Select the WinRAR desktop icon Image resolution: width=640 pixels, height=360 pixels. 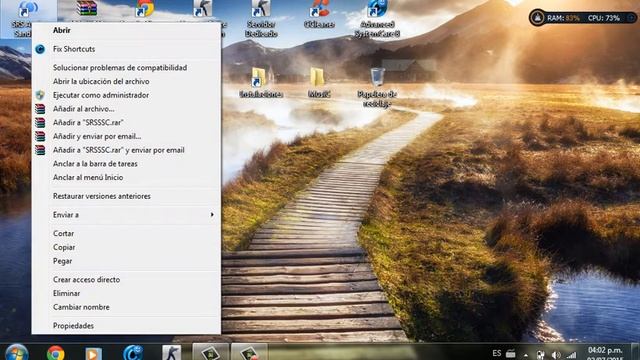(87, 9)
